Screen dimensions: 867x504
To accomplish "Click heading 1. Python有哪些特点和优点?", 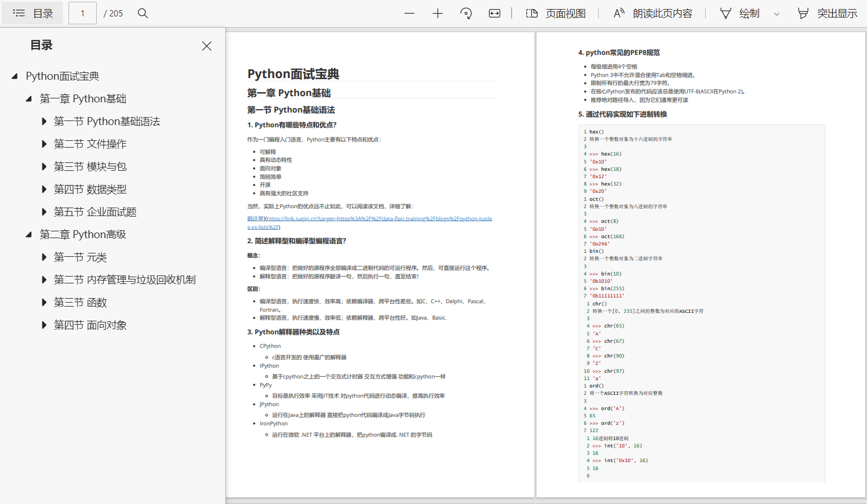I will [291, 125].
